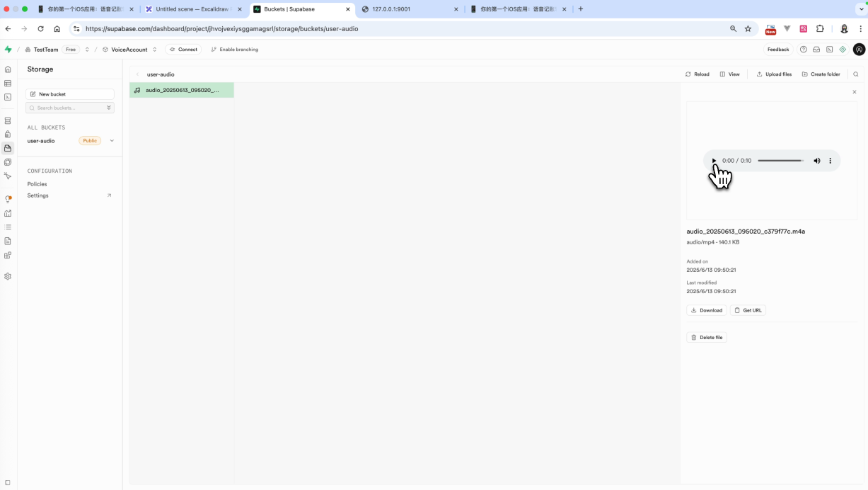Image resolution: width=868 pixels, height=490 pixels.
Task: Switch to the Excalidraw browser tab
Action: pos(191,9)
